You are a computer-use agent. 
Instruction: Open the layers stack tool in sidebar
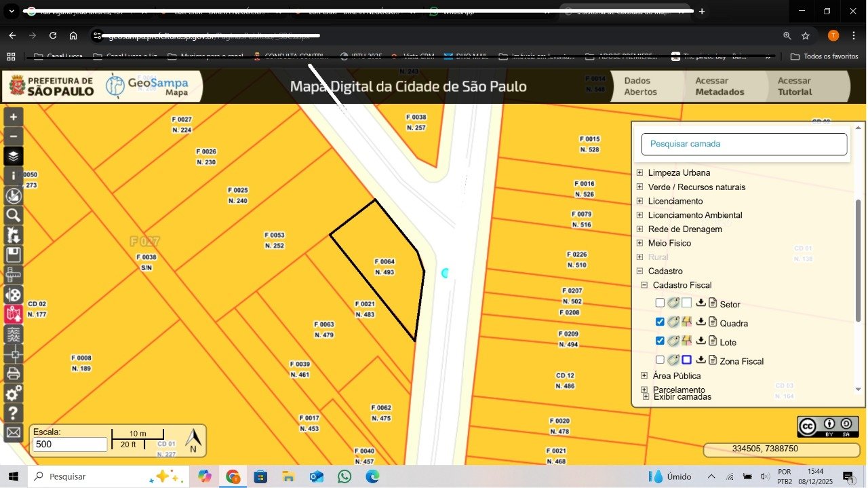[14, 156]
